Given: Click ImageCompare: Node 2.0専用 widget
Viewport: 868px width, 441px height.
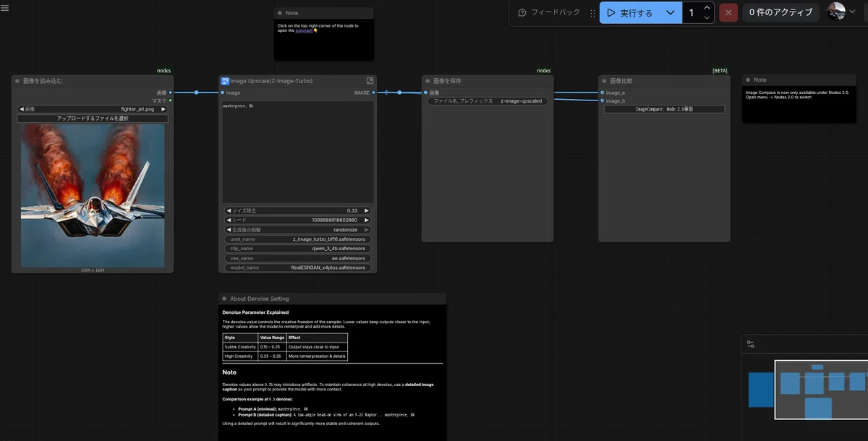Looking at the screenshot, I should (664, 109).
